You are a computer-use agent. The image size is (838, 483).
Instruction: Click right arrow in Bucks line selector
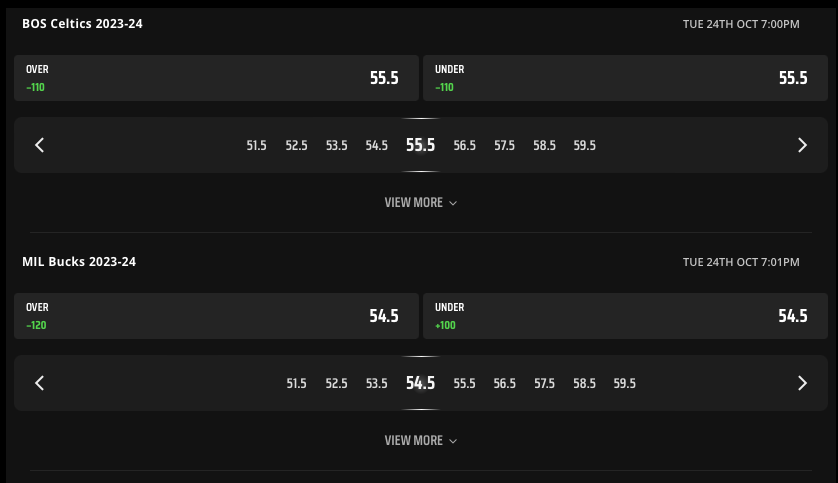(x=802, y=383)
